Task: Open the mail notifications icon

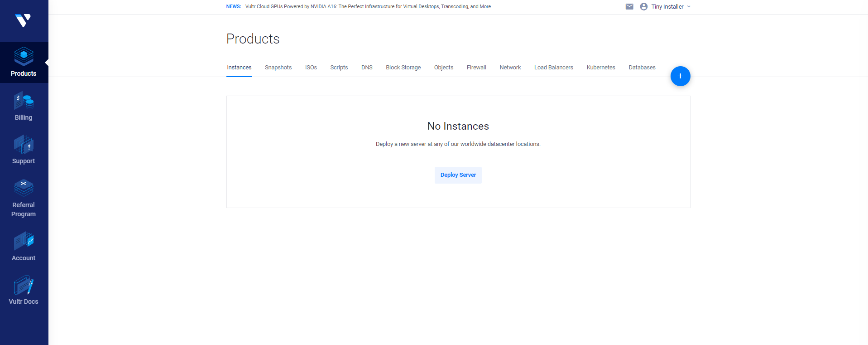Action: pos(629,6)
